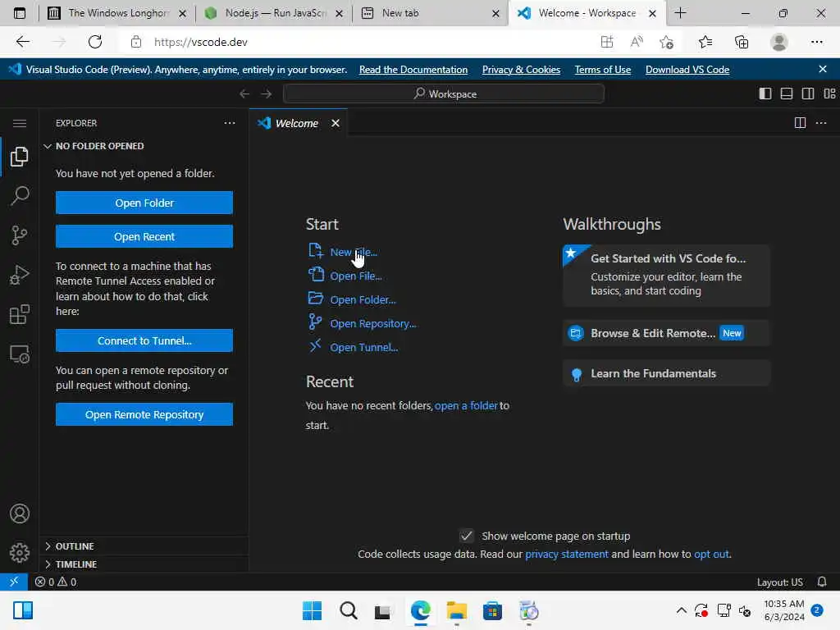Screen dimensions: 840x630
Task: Open the Extensions view
Action: (20, 314)
